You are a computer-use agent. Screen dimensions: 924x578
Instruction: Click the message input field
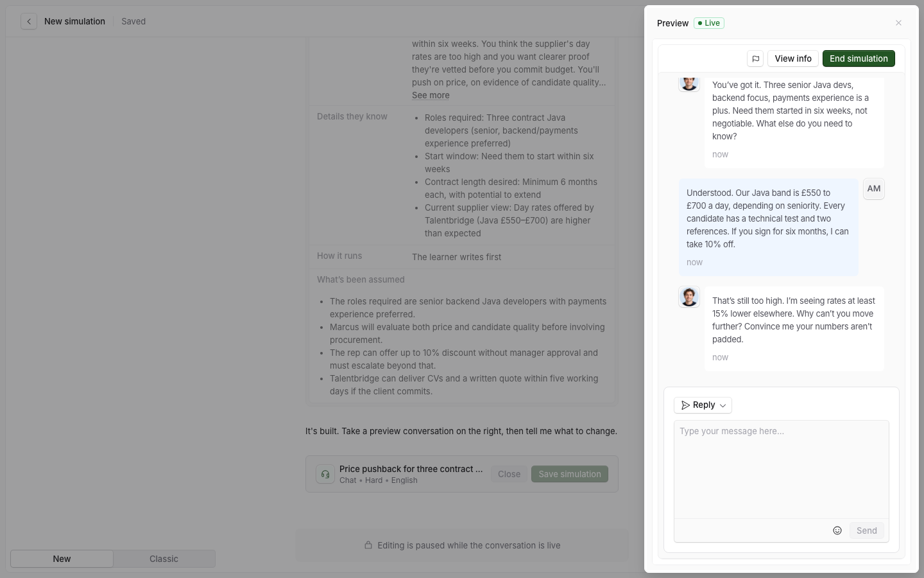tap(782, 469)
